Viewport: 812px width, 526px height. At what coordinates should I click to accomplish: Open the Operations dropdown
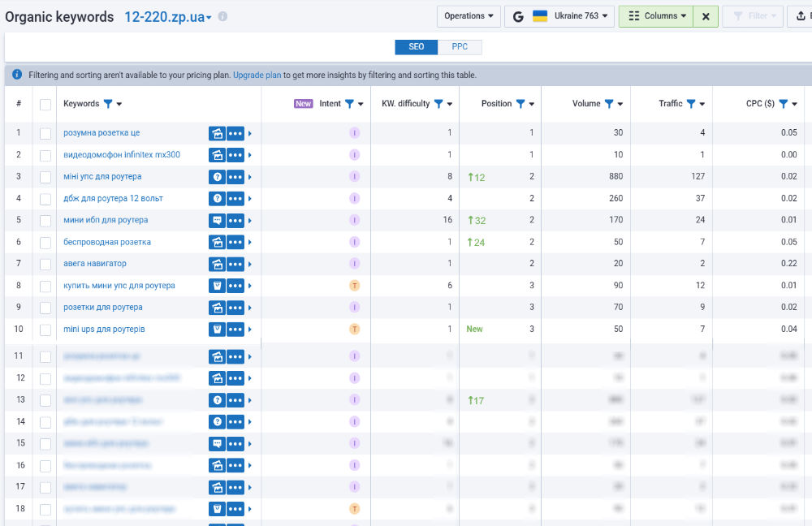(469, 16)
